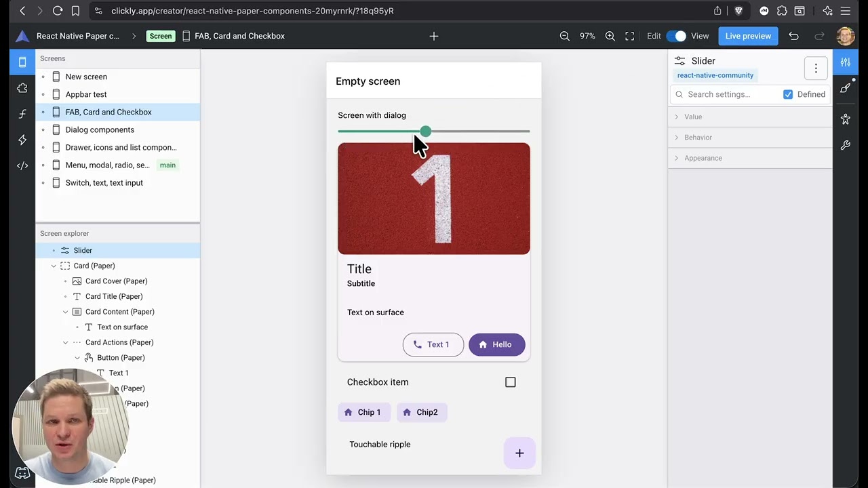Screen dimensions: 868x488
Task: Click the Live preview button
Action: 748,36
